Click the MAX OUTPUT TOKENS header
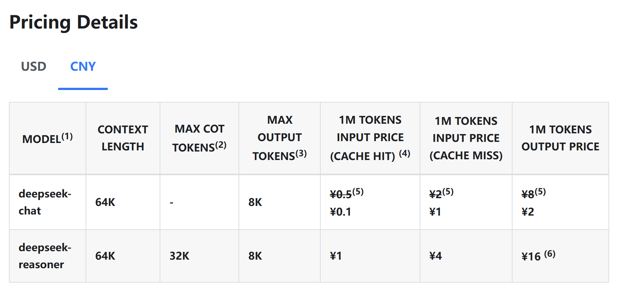 point(280,138)
